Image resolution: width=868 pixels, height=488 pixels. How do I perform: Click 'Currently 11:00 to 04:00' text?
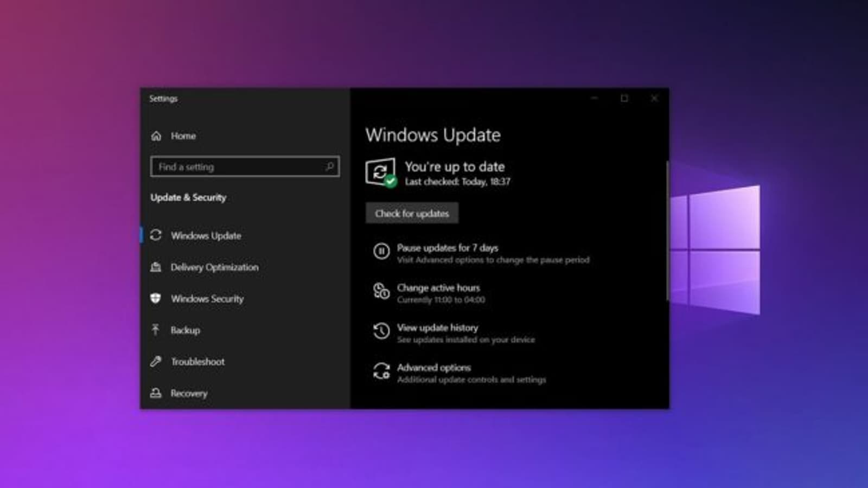[441, 300]
